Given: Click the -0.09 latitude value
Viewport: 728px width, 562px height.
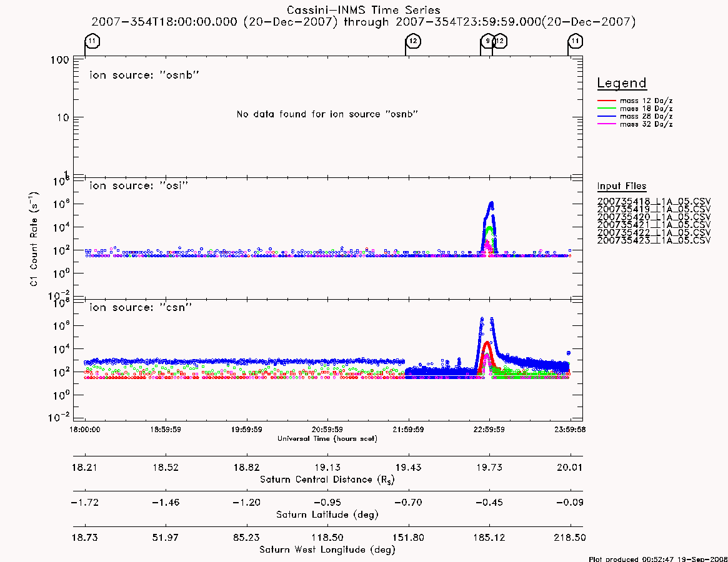Looking at the screenshot, I should click(x=570, y=503).
